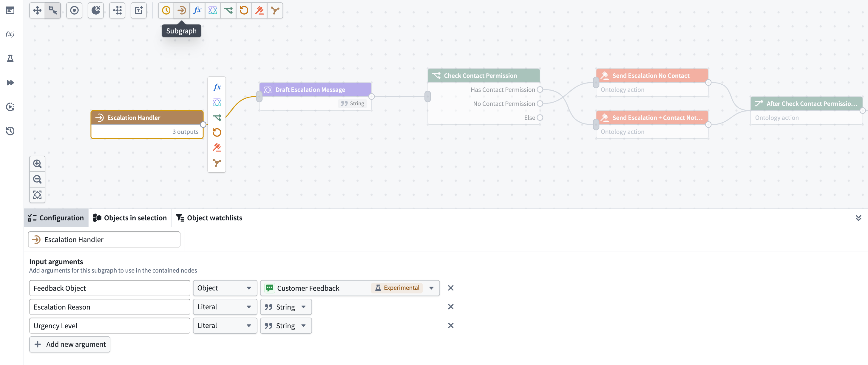Click the auto-layout nodes toolbar icon

(x=117, y=10)
